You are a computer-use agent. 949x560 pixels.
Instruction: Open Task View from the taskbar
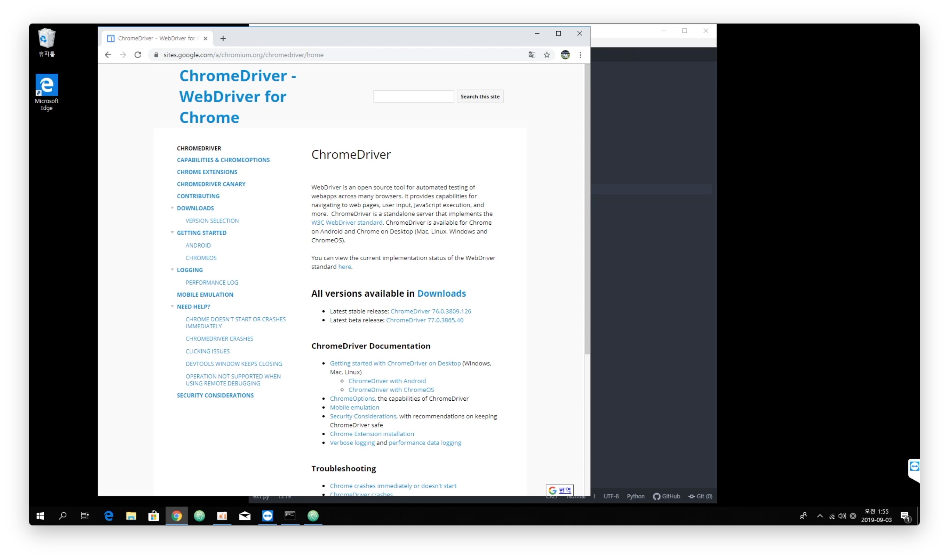(x=85, y=515)
